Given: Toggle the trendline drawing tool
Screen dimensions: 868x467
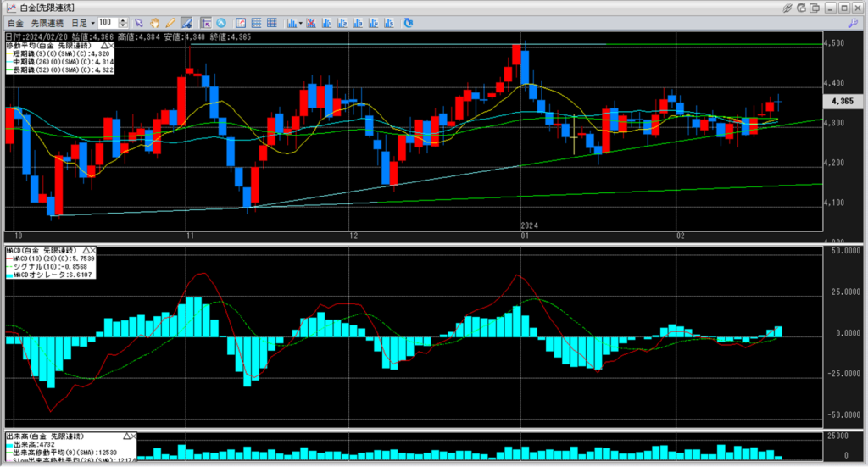Looking at the screenshot, I should tap(186, 23).
